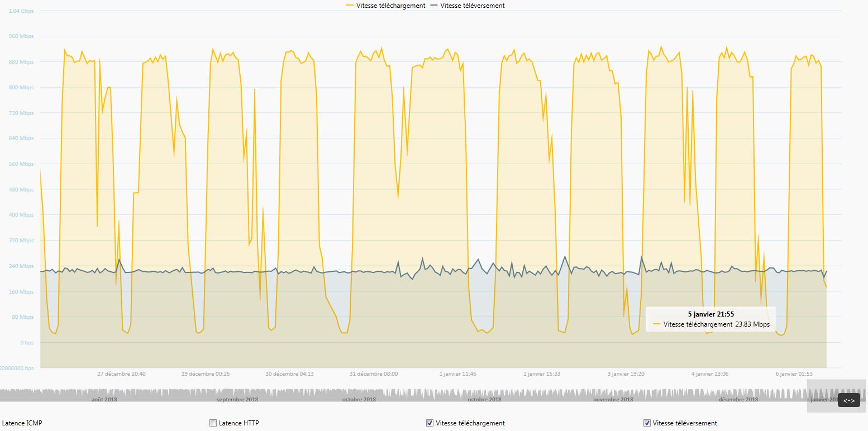
Task: Enable the Latence HTTP checkbox
Action: pyautogui.click(x=213, y=423)
